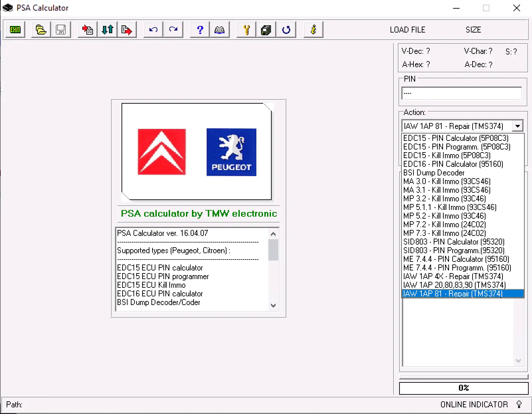Click the blue circular refresh arrow icon
Screen dimensions: 532x414
tap(286, 30)
